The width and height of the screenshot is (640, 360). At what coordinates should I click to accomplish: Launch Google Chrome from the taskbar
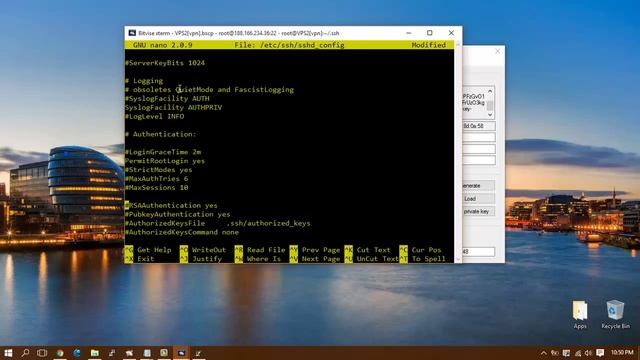pyautogui.click(x=60, y=353)
